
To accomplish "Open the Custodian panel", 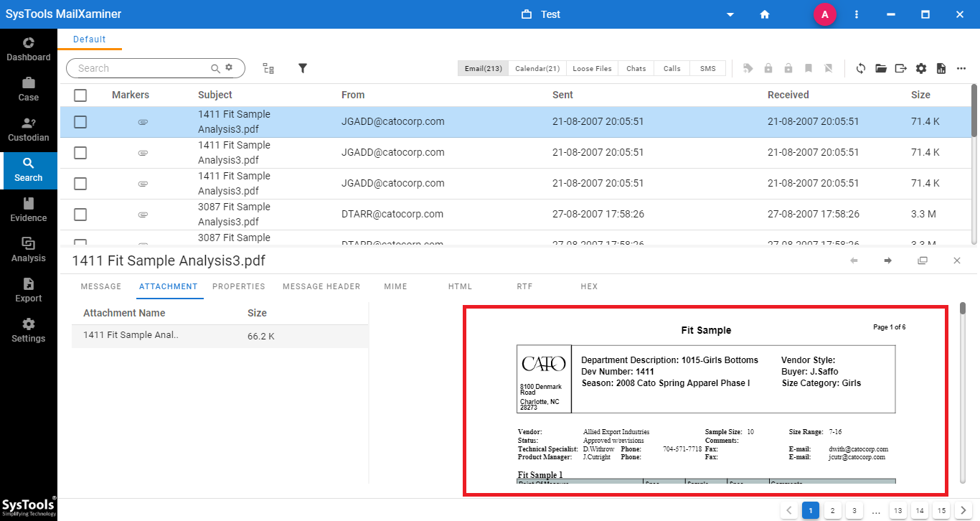I will coord(29,129).
